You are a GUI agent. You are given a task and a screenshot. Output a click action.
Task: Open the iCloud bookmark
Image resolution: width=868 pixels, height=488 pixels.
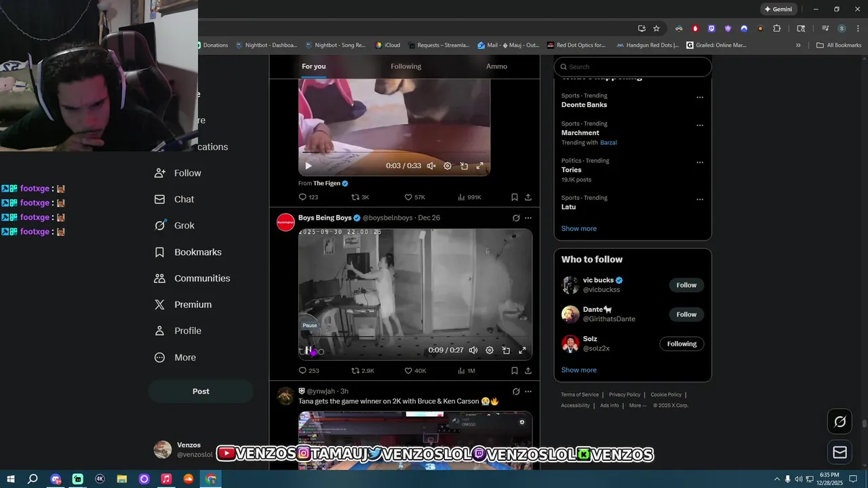[388, 45]
